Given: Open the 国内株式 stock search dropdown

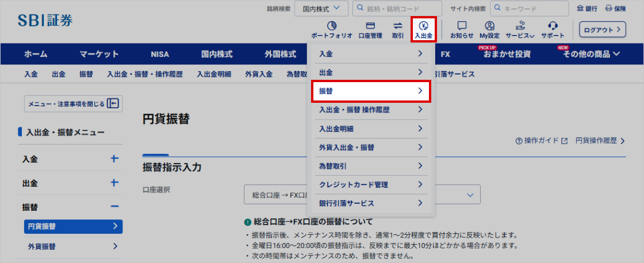Looking at the screenshot, I should click(321, 9).
